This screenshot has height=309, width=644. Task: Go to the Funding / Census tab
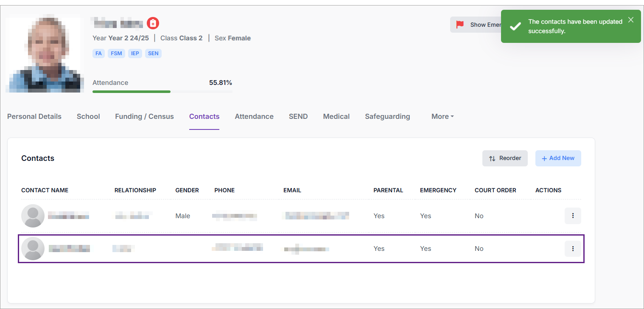coord(144,116)
